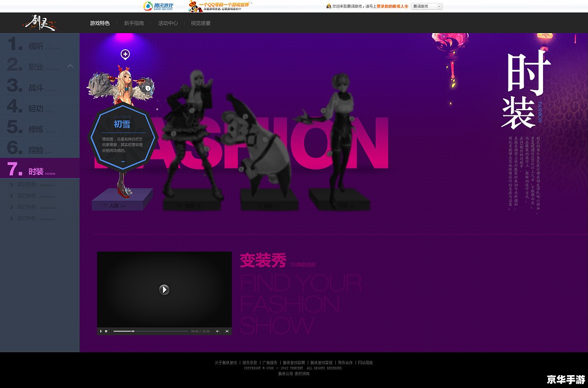Click the down arrow on the 初雪 info card
Image resolution: width=588 pixels, height=388 pixels.
(x=123, y=162)
